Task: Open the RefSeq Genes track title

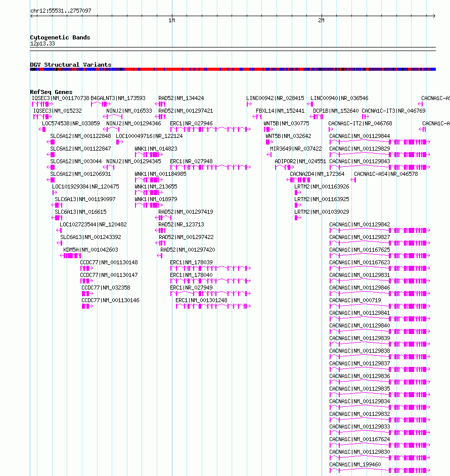Action: coord(51,92)
